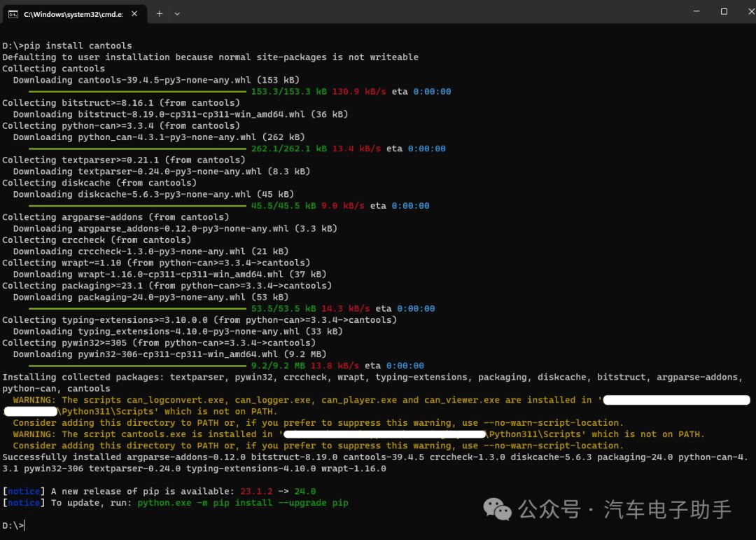Viewport: 756px width, 540px height.
Task: Click the wrapt-1.16.0 download line
Action: 169,274
